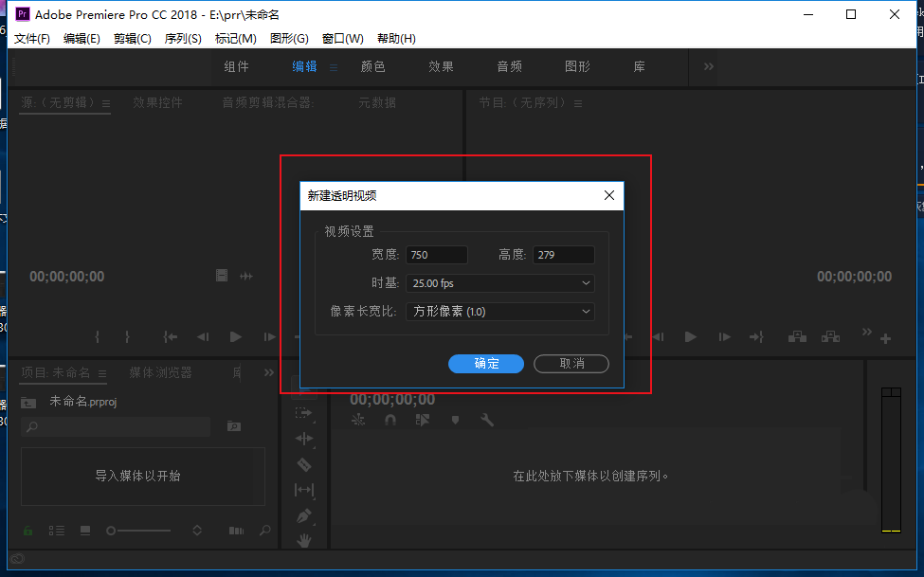
Task: Select the Ripple Edit tool
Action: [304, 439]
